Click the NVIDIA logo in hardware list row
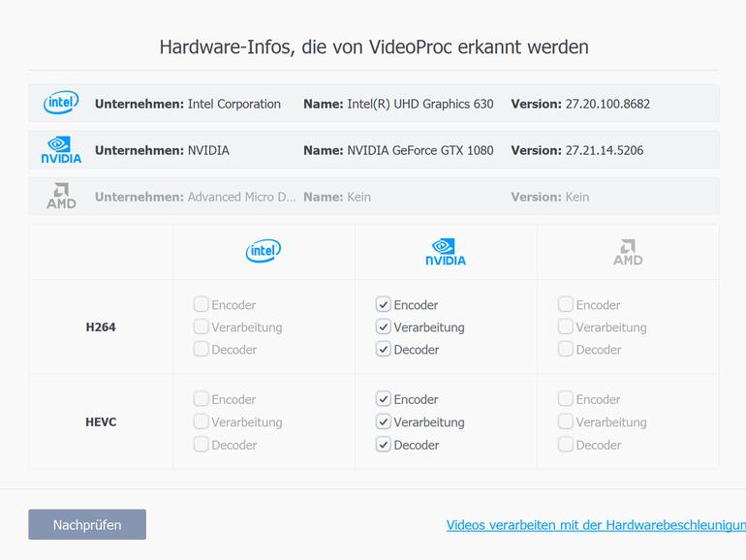Viewport: 746px width, 560px height. [61, 150]
